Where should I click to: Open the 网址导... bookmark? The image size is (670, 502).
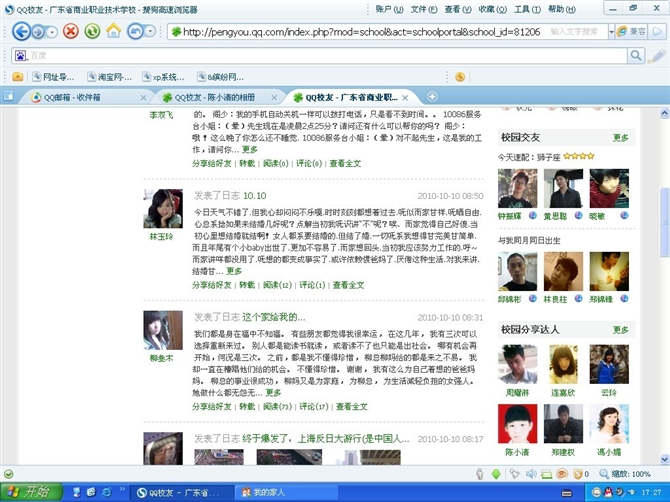point(53,77)
